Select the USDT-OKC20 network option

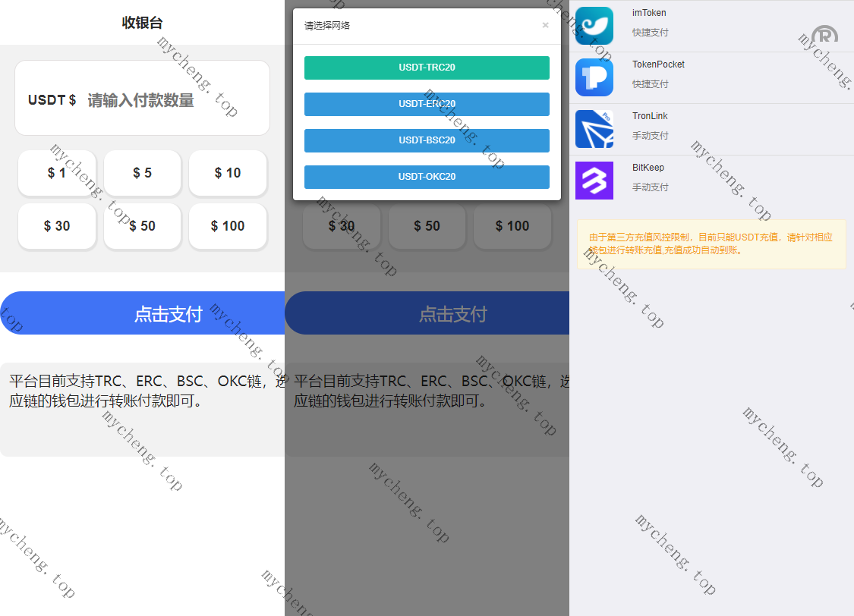(x=427, y=177)
